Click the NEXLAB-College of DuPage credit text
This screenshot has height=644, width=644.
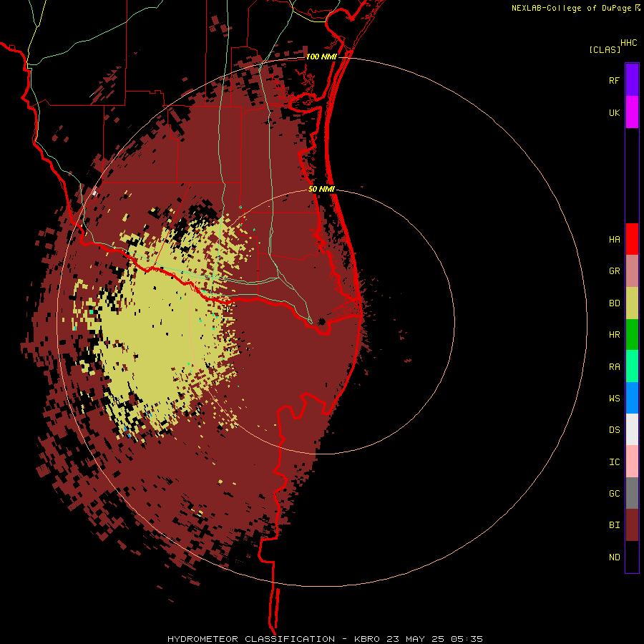pos(571,8)
